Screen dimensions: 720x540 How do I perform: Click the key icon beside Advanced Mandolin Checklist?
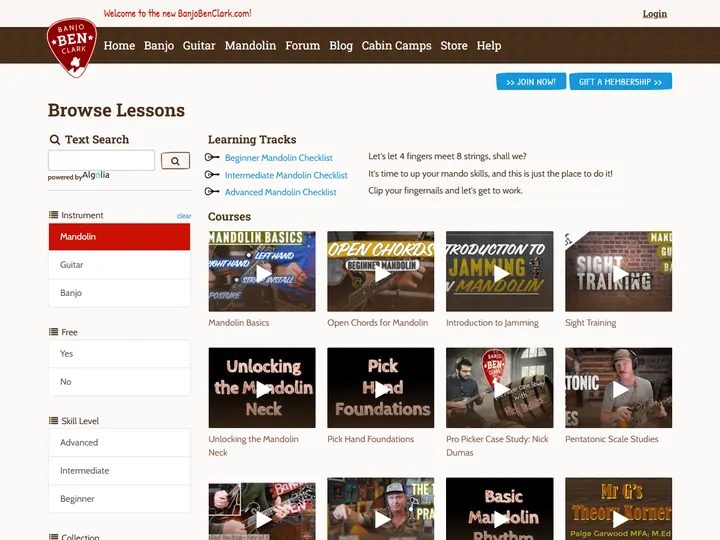(212, 191)
